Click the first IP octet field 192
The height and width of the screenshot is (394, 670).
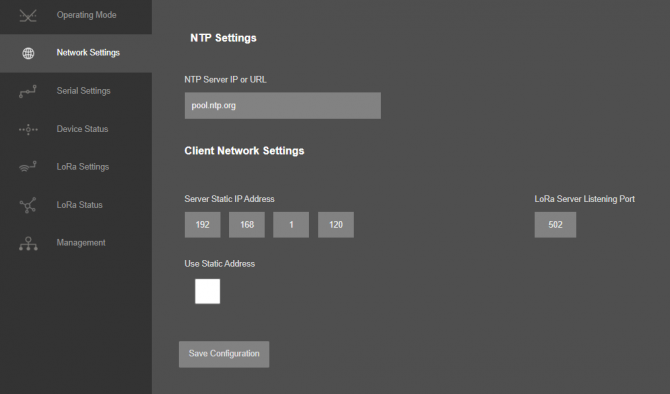pyautogui.click(x=203, y=225)
